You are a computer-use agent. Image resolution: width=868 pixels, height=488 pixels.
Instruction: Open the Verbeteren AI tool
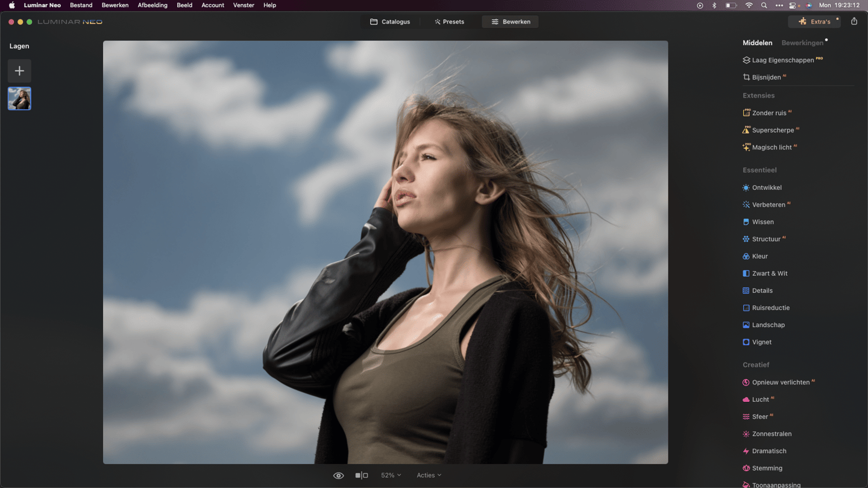point(766,205)
